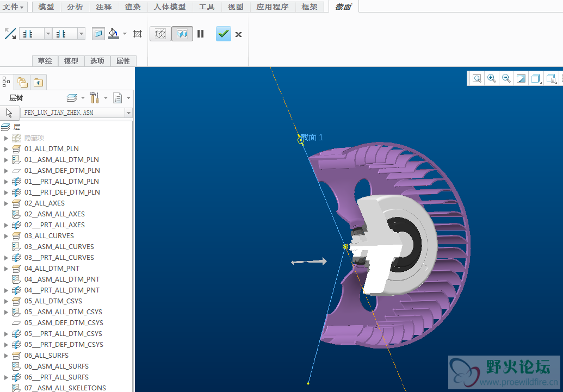Select the model tree navigator tab icon
Screen dimensions: 563x392
click(x=6, y=82)
